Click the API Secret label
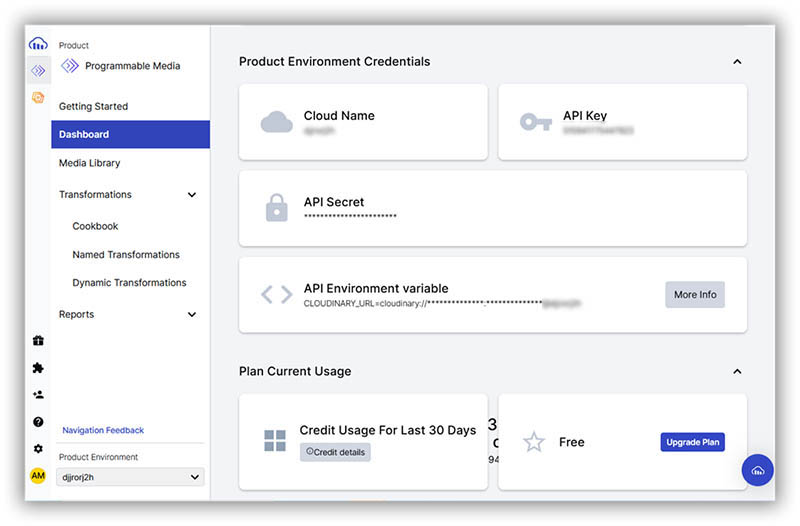Viewport: 800px width, 526px height. (x=334, y=202)
